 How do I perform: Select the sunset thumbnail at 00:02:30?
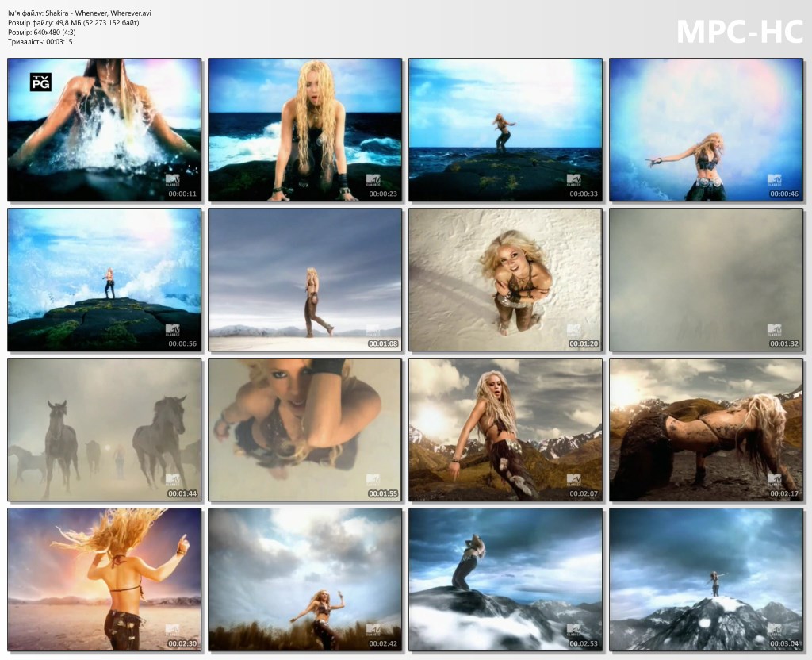[104, 579]
